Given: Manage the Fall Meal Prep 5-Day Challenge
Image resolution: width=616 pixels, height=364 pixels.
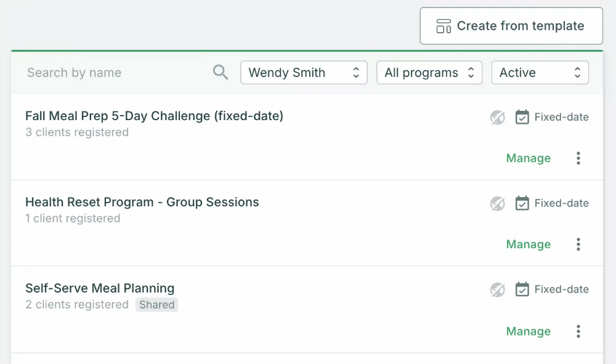Looking at the screenshot, I should [x=528, y=158].
